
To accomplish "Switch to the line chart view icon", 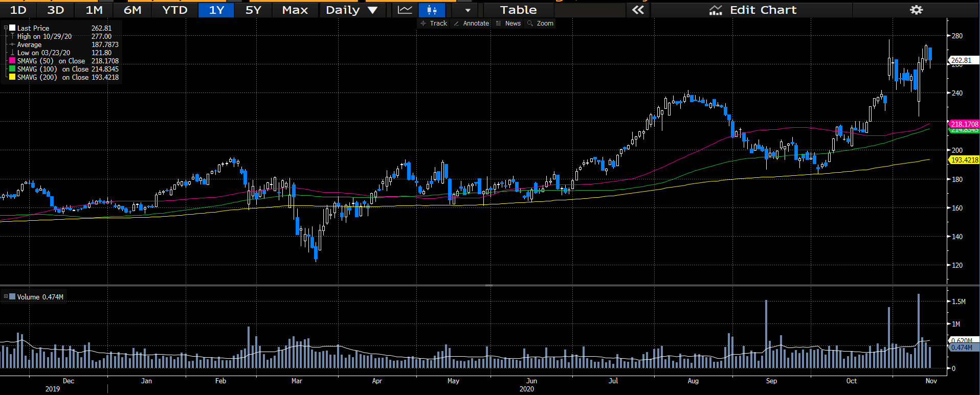I will 405,10.
